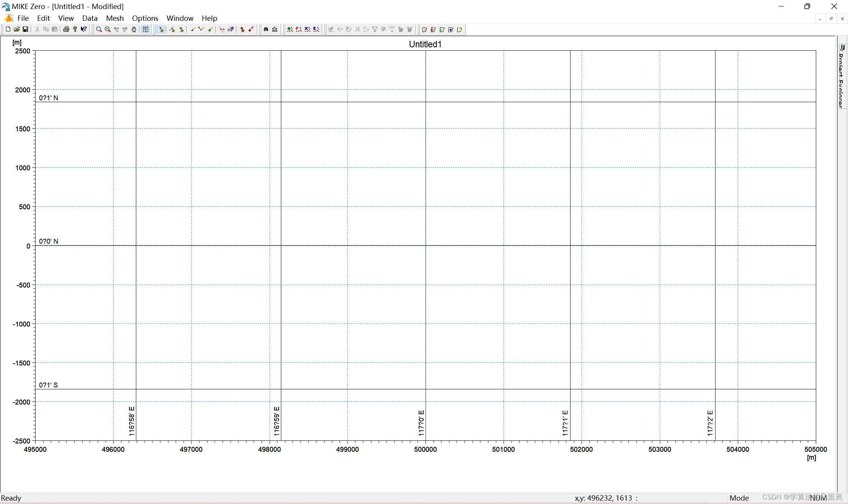Click the binoculars find icon

click(266, 30)
